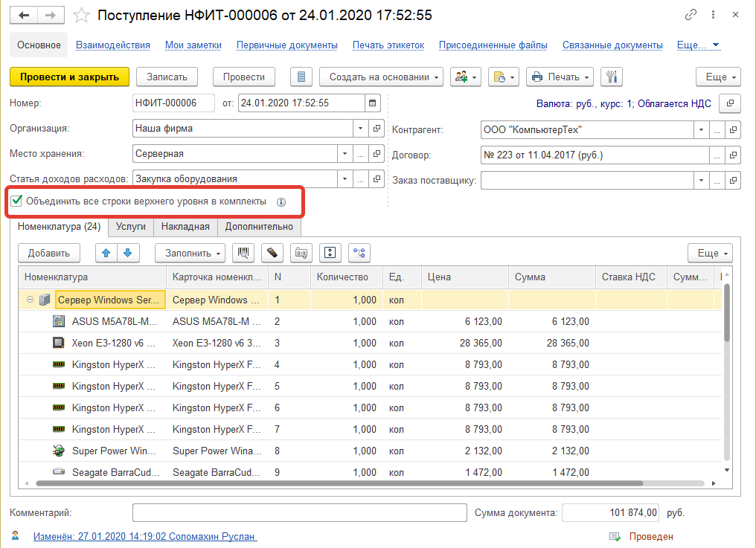Click the barcode scan icon in table toolbar
Image resolution: width=756 pixels, height=548 pixels.
pos(242,253)
